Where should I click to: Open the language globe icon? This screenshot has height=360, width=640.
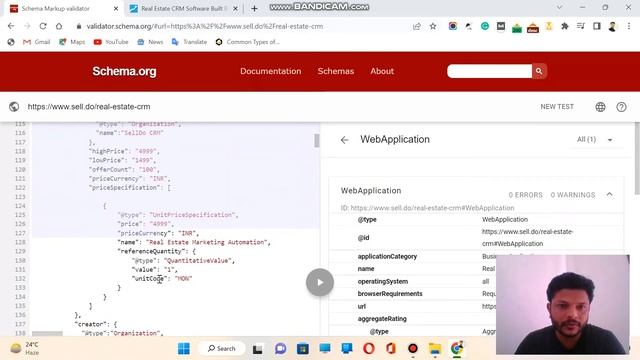600,107
